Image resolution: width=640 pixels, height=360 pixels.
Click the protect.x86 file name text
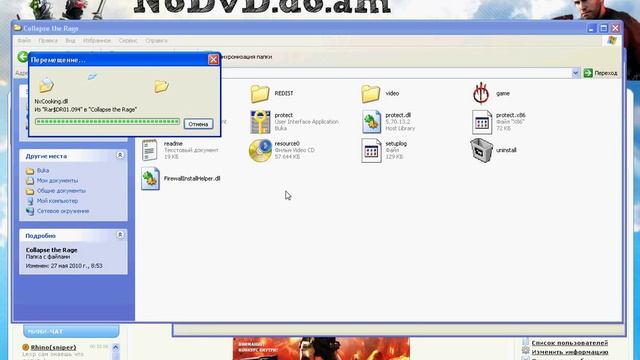(x=511, y=115)
